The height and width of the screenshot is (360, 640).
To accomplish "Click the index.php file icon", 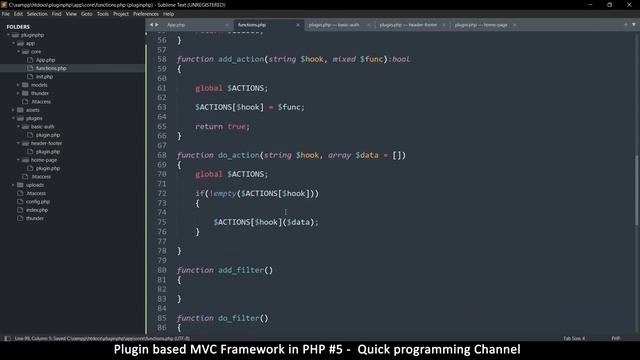I will [20, 210].
